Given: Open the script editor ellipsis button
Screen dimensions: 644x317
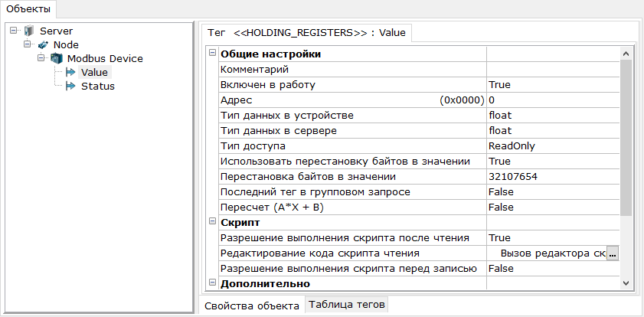Looking at the screenshot, I should pos(613,253).
